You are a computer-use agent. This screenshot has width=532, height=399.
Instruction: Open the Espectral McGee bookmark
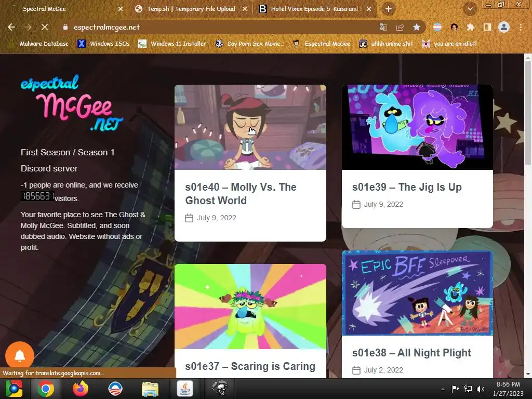322,44
